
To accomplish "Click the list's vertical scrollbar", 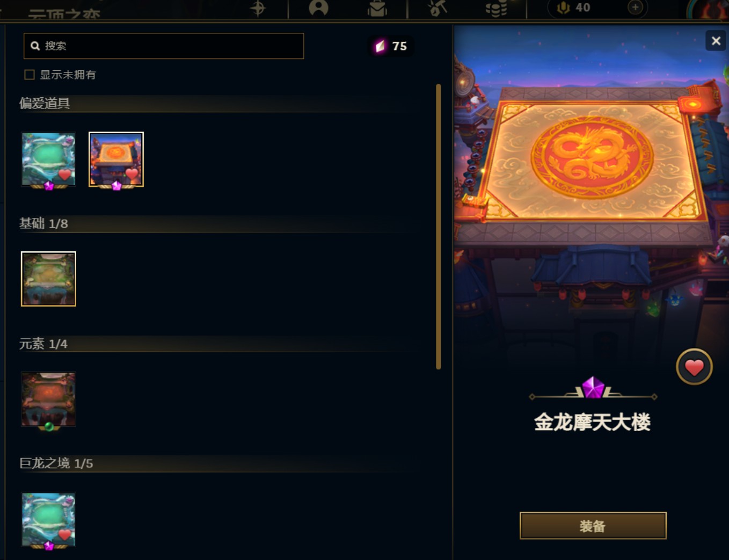I will 439,227.
